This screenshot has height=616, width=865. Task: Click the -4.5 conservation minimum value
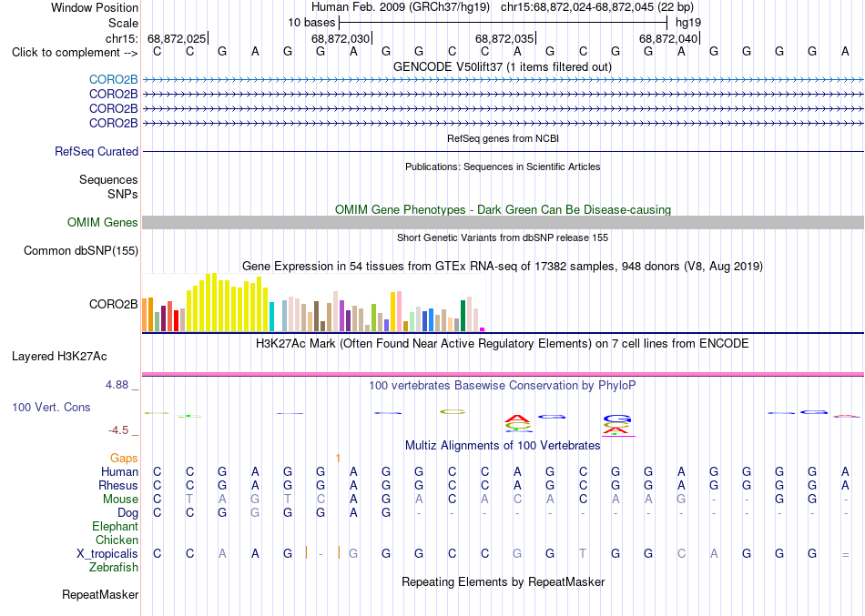tap(119, 430)
